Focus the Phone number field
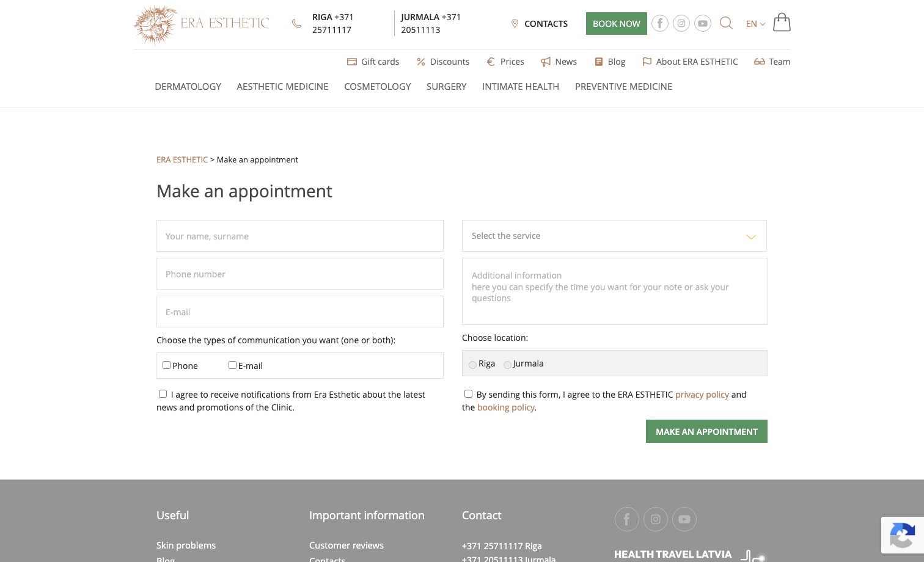Screen dimensions: 924x562 [x=300, y=274]
